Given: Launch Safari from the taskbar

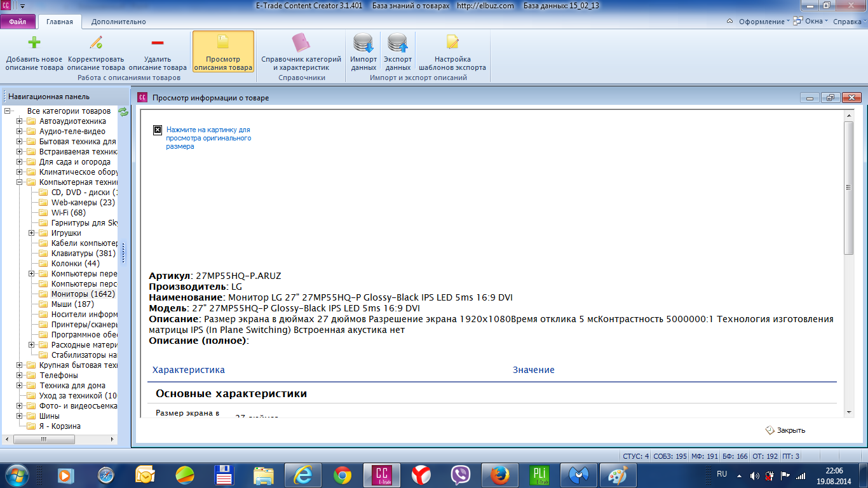Looking at the screenshot, I should [x=105, y=475].
